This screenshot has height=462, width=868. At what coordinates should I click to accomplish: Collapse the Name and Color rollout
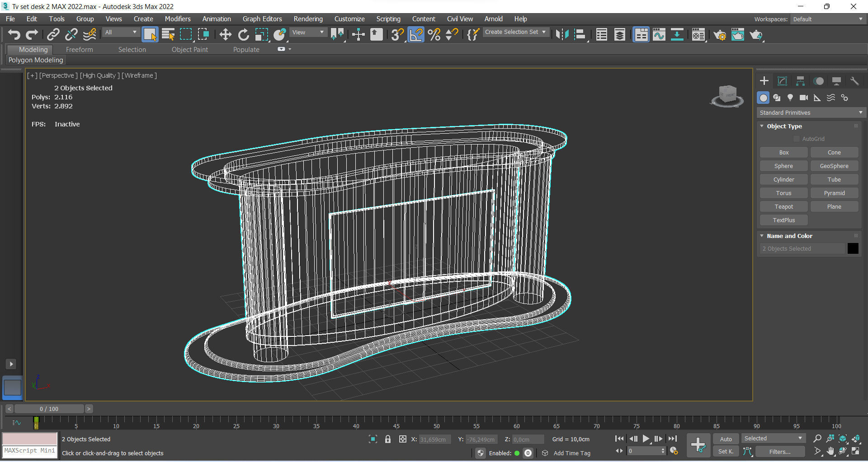tap(789, 236)
